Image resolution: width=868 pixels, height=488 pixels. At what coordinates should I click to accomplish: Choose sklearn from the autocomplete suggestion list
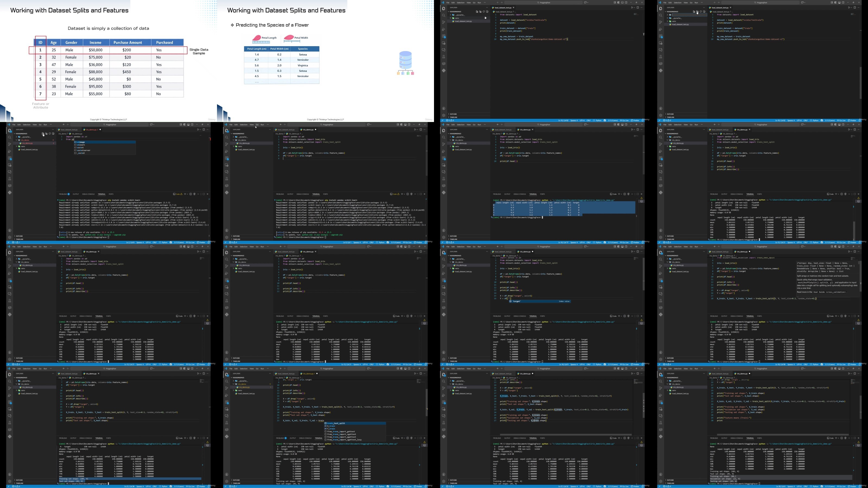[81, 145]
